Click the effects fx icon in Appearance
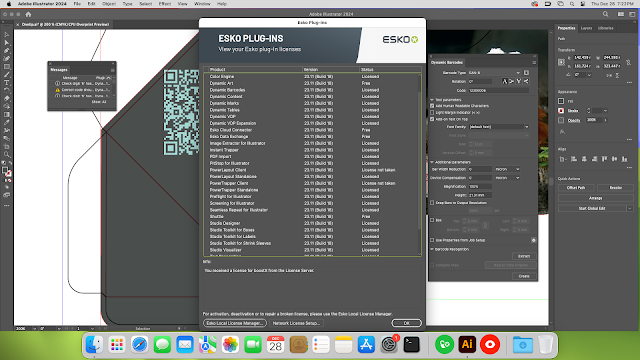The width and height of the screenshot is (640, 360). point(562,131)
